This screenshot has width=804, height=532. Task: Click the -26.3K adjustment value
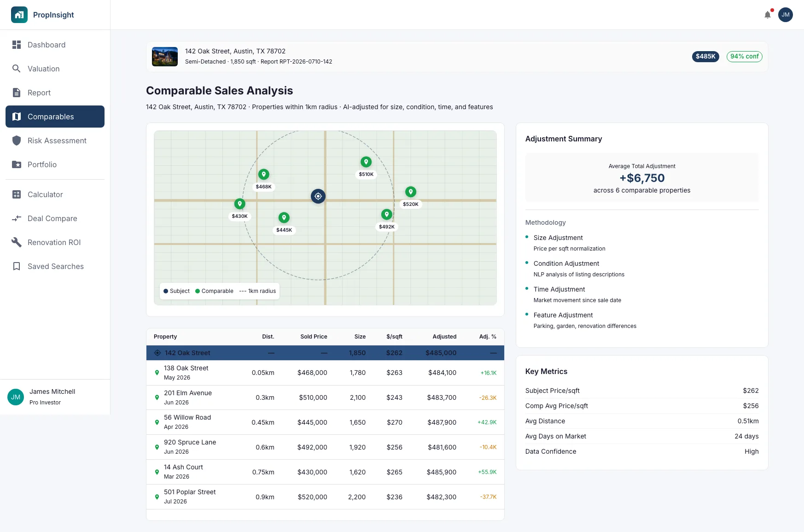pyautogui.click(x=488, y=398)
